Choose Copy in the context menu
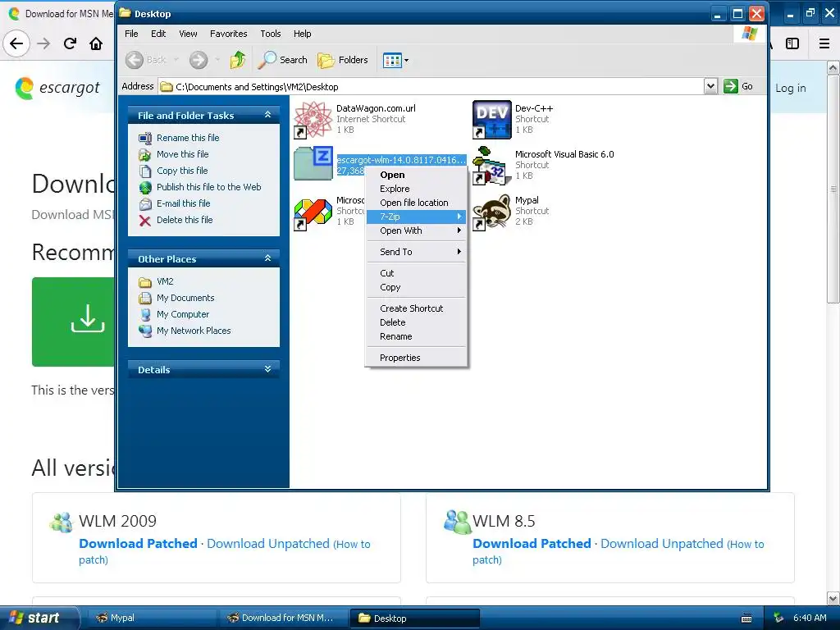This screenshot has width=840, height=630. point(416,287)
